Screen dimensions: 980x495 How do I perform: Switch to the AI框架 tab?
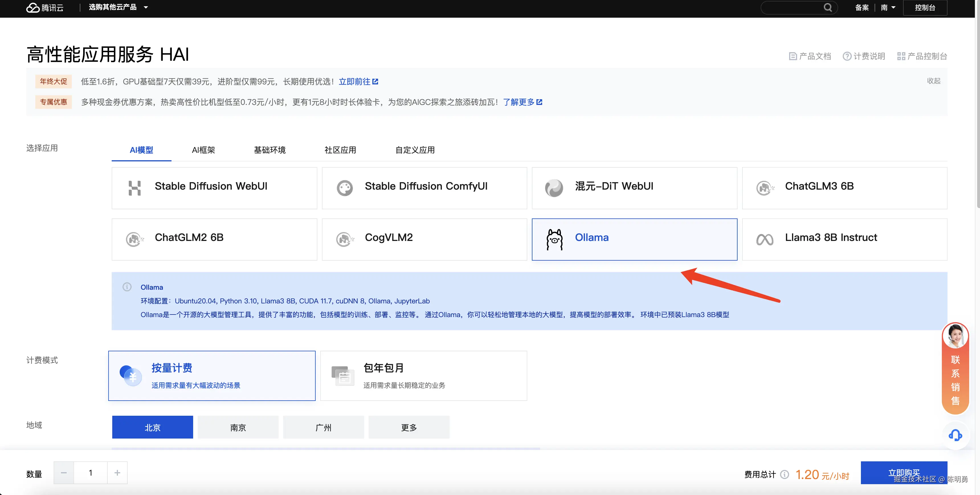coord(203,150)
